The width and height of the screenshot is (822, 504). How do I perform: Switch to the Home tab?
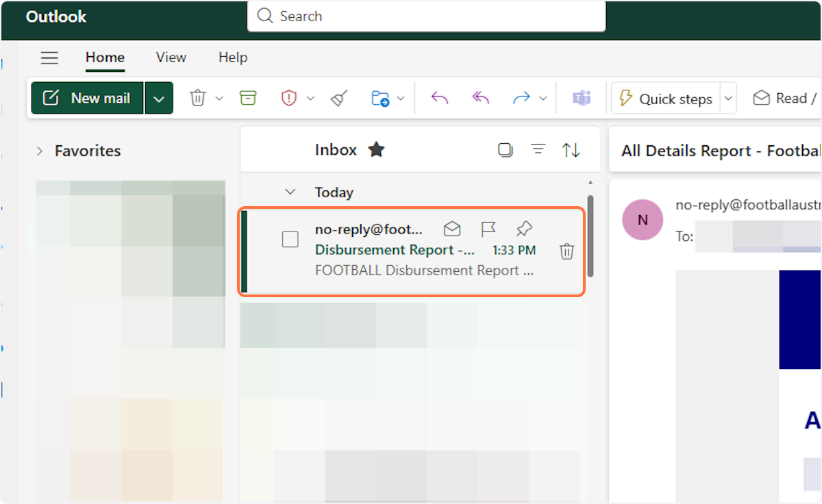click(105, 58)
